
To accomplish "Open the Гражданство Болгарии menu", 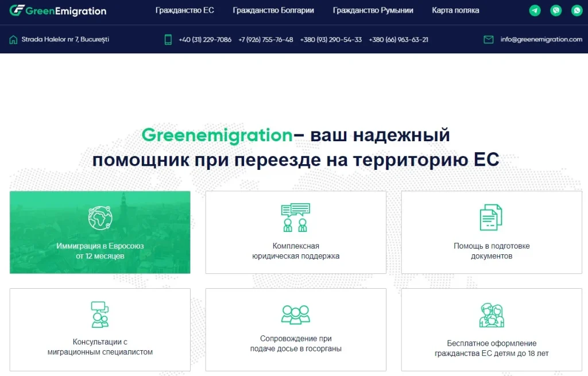I will point(273,10).
